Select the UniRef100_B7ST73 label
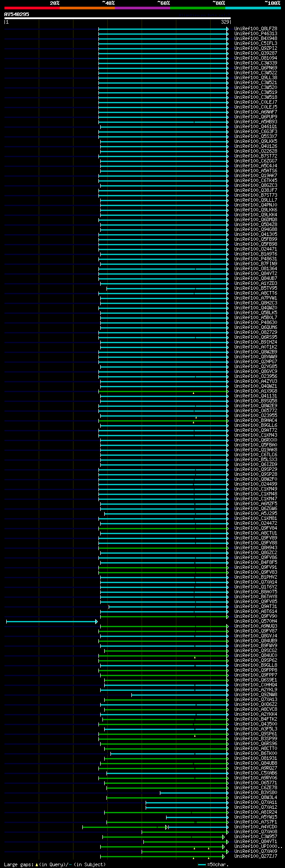The image size is (285, 868). [256, 195]
